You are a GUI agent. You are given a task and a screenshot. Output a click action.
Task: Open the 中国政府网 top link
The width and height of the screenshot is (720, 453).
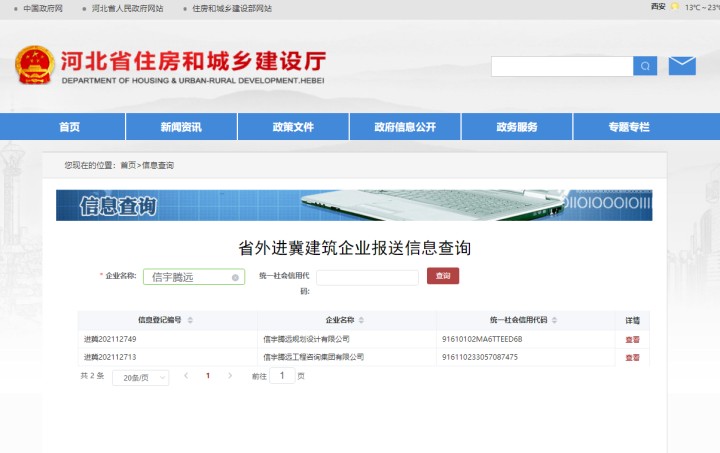(43, 8)
